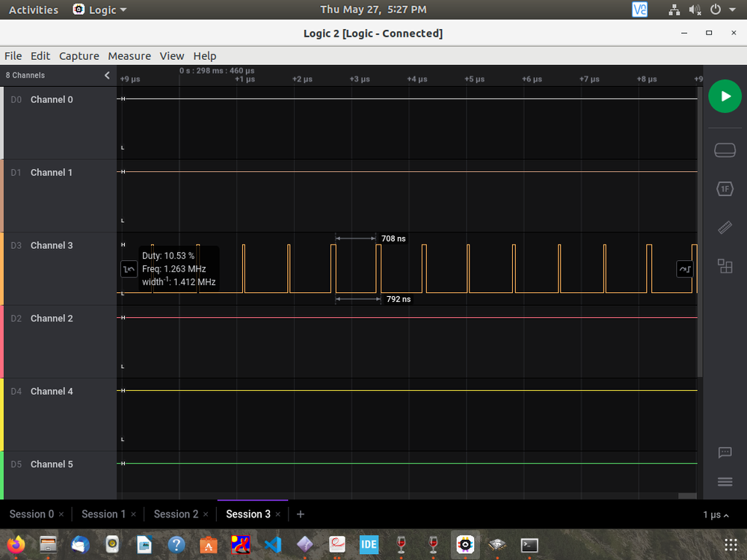Click the Duty: 10.53 % readout
Image resolution: width=747 pixels, height=560 pixels.
168,256
